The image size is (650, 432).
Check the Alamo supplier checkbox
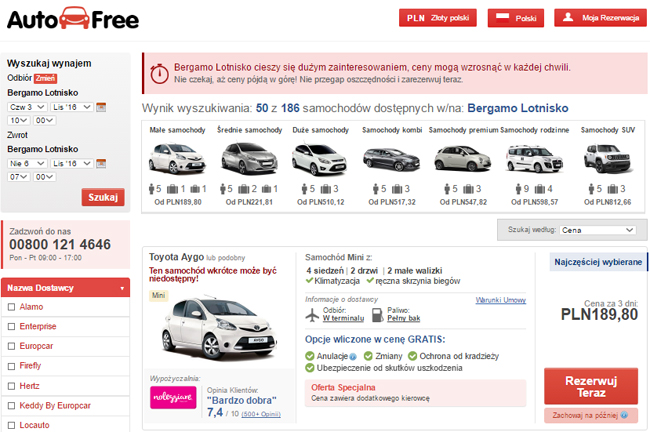(12, 307)
